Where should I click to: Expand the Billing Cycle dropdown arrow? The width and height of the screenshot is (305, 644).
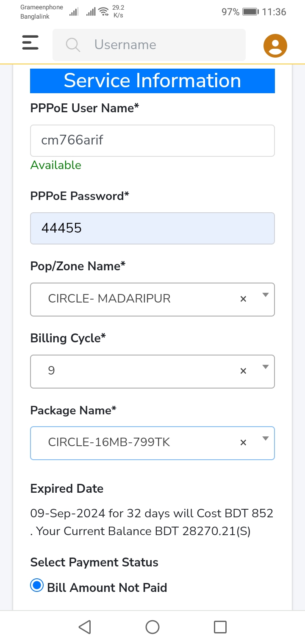(x=266, y=367)
